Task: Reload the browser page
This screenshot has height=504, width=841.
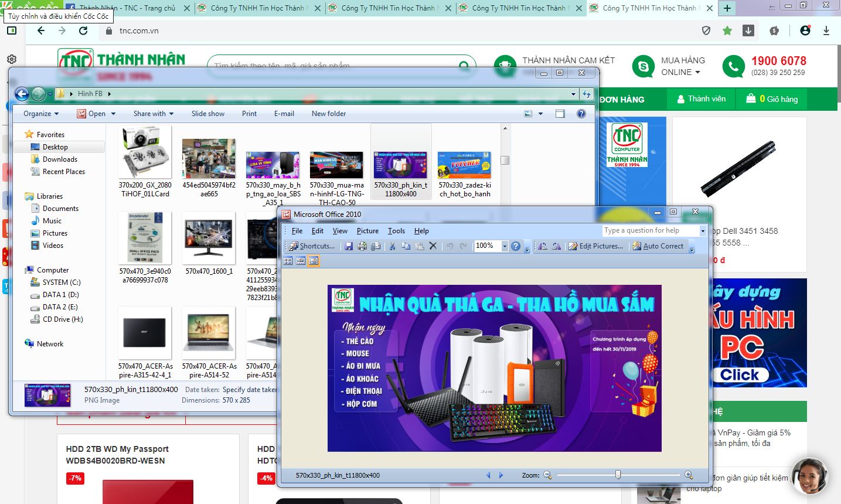Action: click(x=83, y=30)
